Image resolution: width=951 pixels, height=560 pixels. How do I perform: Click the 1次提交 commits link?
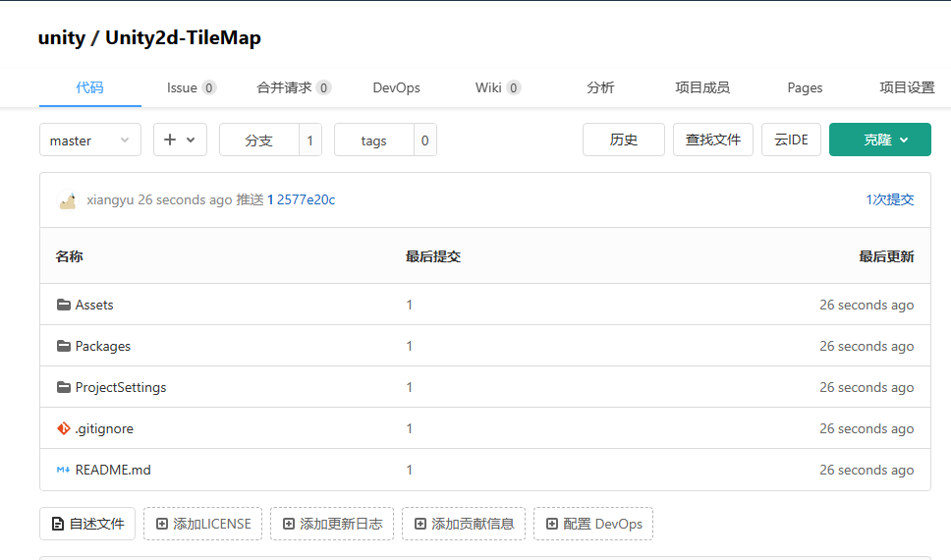(890, 199)
